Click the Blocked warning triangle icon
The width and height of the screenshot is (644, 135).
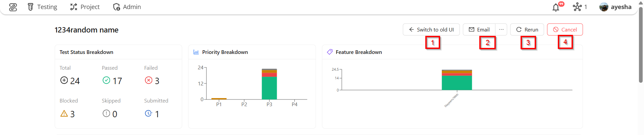(x=64, y=114)
